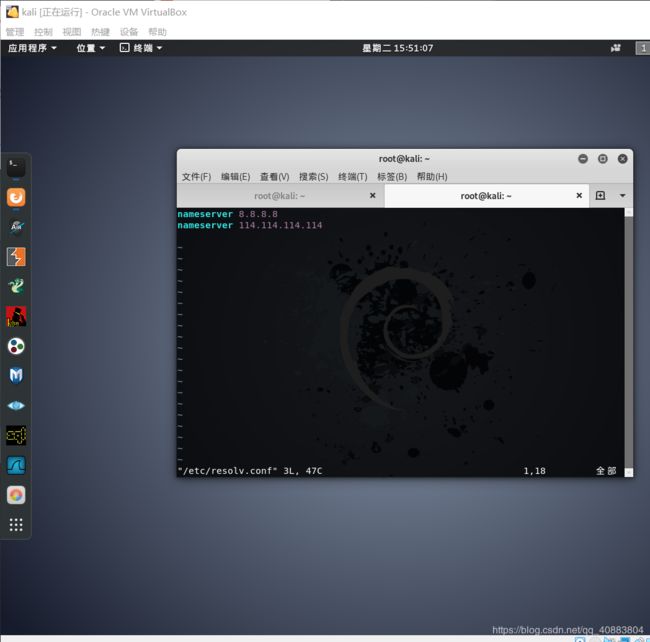Open the 标签(B) menu
650x642 pixels.
(x=392, y=177)
